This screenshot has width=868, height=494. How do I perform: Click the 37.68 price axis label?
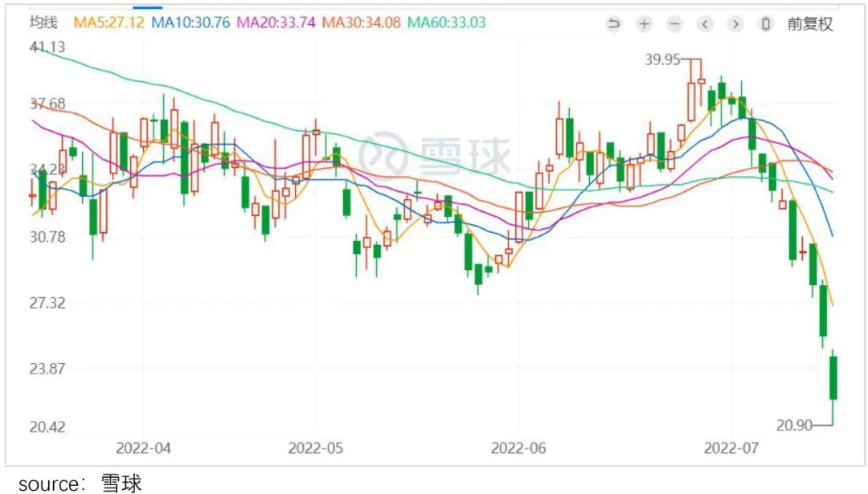click(x=47, y=104)
